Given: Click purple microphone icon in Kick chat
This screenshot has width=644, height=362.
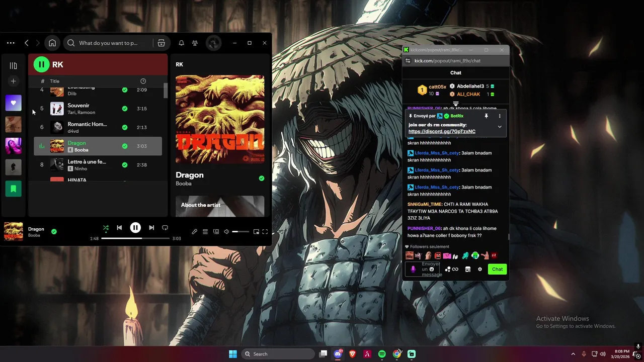Looking at the screenshot, I should (413, 269).
